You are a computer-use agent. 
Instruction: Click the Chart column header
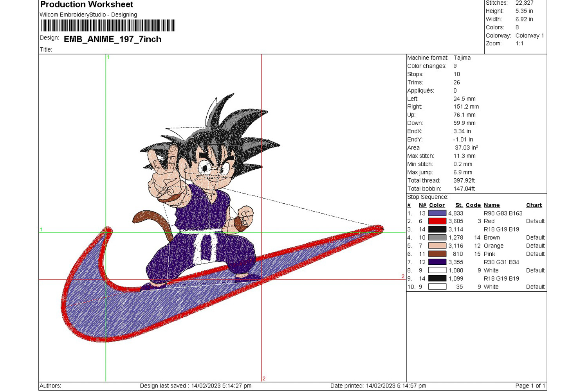(x=534, y=205)
